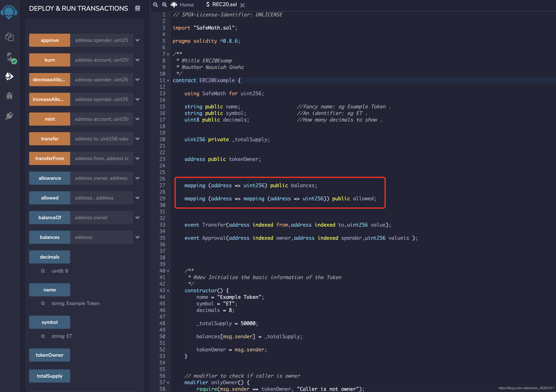Click the allowed call button
Image resolution: width=556 pixels, height=392 pixels.
click(50, 198)
